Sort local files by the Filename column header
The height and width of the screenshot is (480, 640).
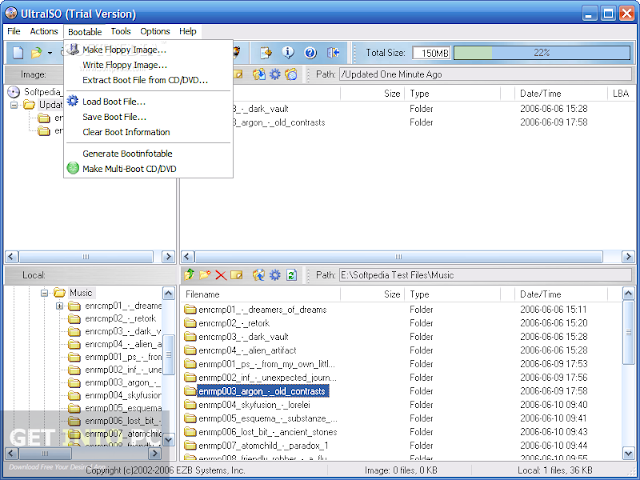click(x=261, y=294)
